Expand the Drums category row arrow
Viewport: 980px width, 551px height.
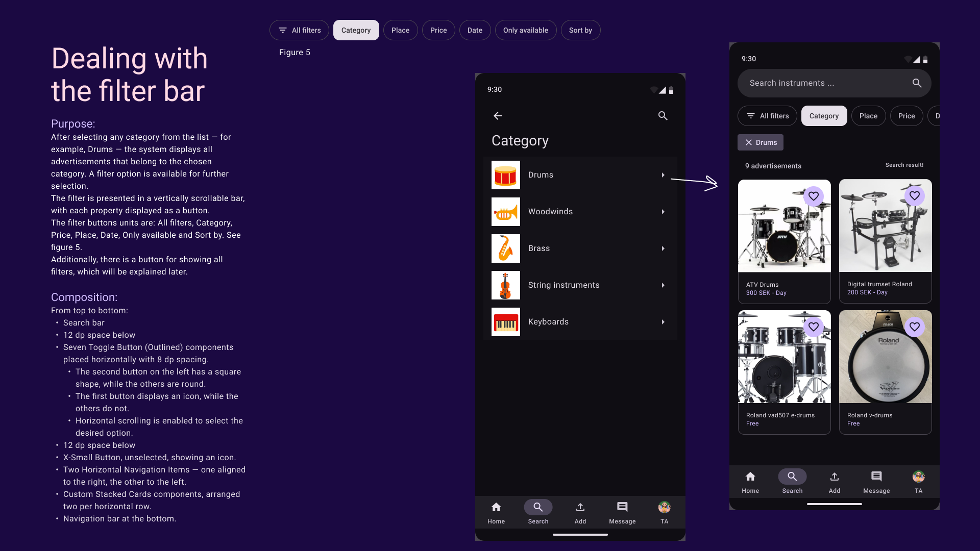[663, 175]
